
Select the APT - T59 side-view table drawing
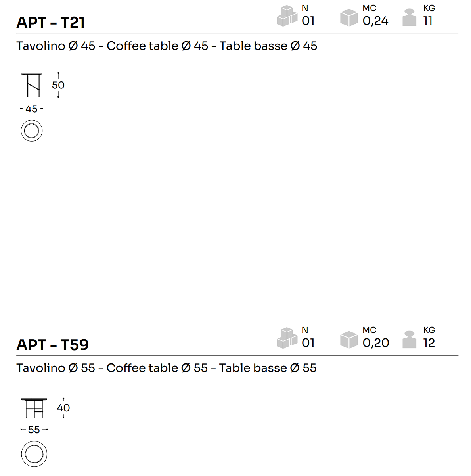coord(34,408)
